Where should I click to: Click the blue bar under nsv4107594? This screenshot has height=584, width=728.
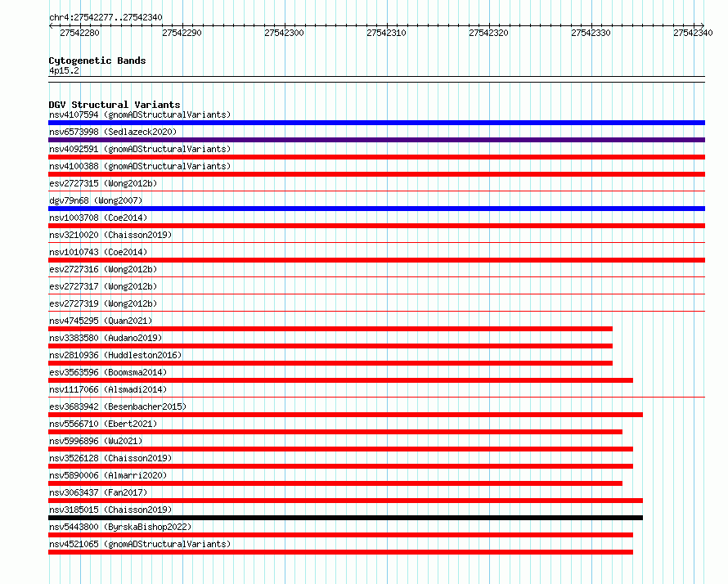coord(376,123)
